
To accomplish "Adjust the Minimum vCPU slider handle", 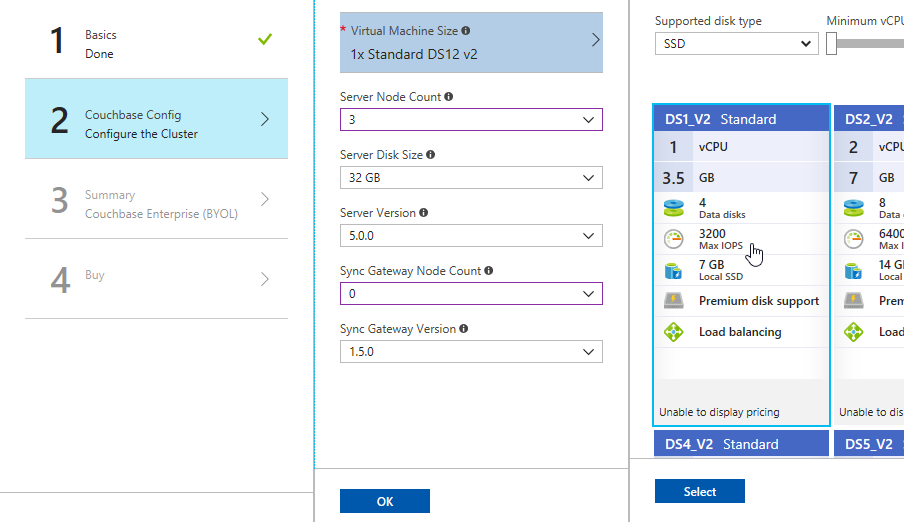I will [831, 44].
